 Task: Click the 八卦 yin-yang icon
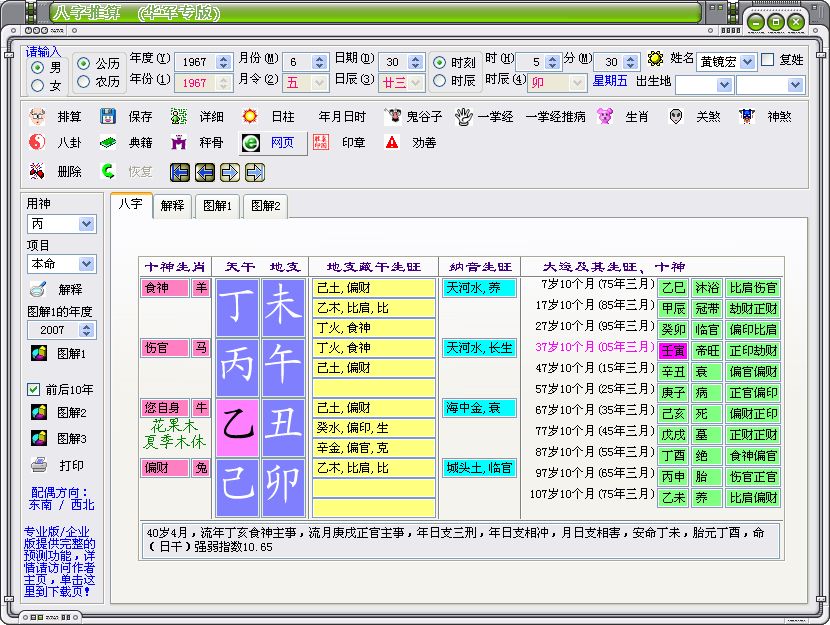(x=38, y=143)
